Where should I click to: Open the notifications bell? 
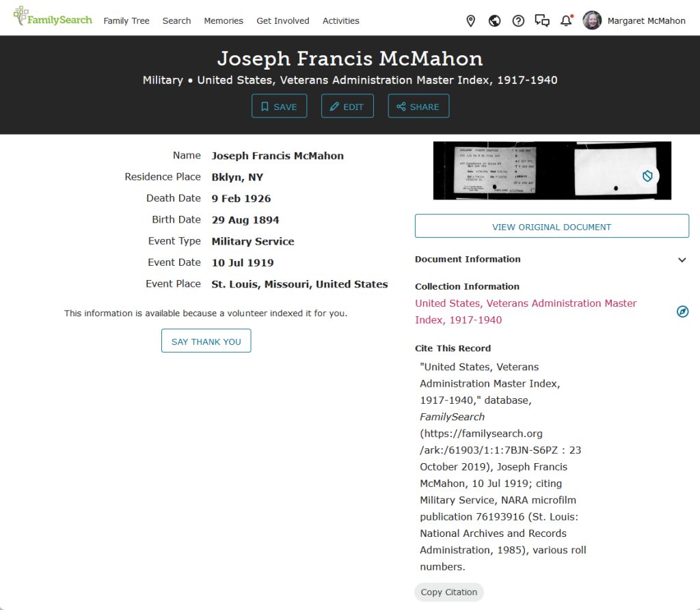click(x=566, y=20)
